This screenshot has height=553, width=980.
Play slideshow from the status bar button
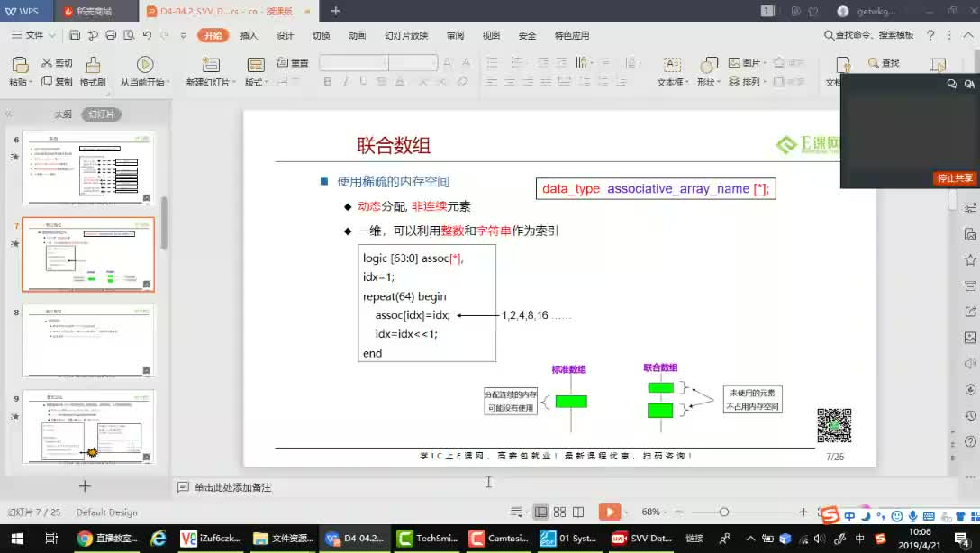coord(609,512)
